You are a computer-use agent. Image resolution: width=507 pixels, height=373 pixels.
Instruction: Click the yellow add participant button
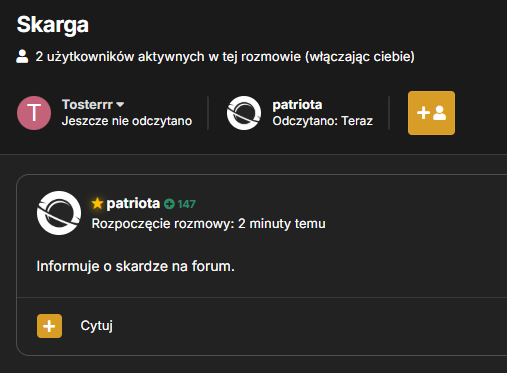coord(431,113)
